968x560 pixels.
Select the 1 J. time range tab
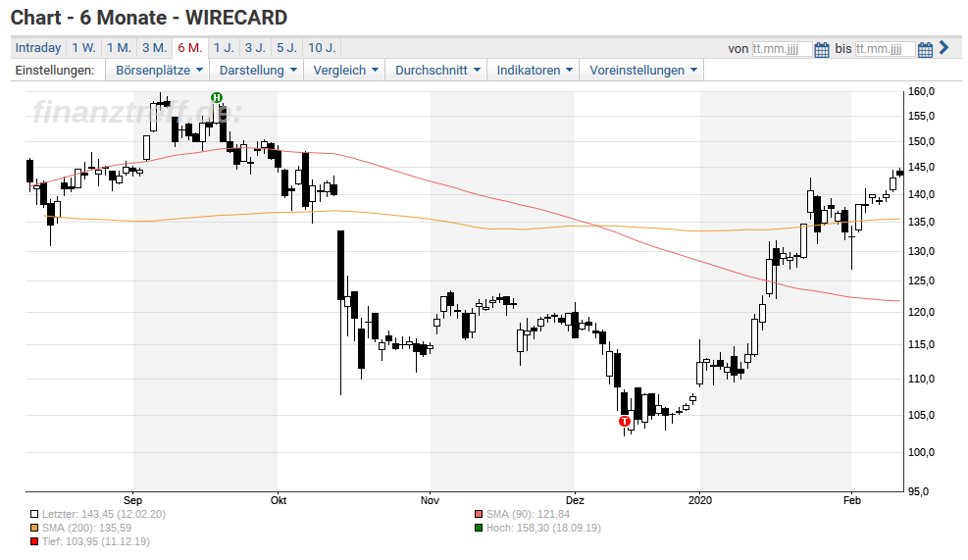pyautogui.click(x=224, y=47)
